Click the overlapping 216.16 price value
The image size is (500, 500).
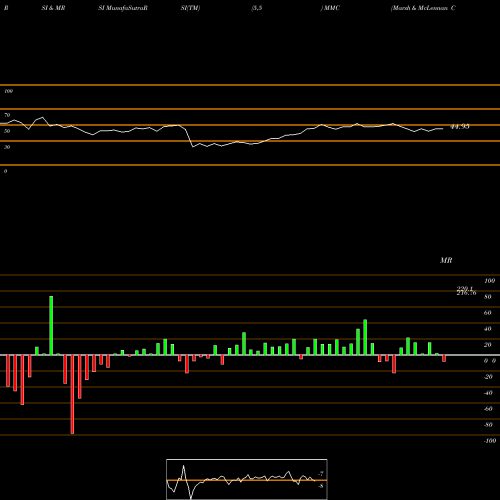coord(466,293)
